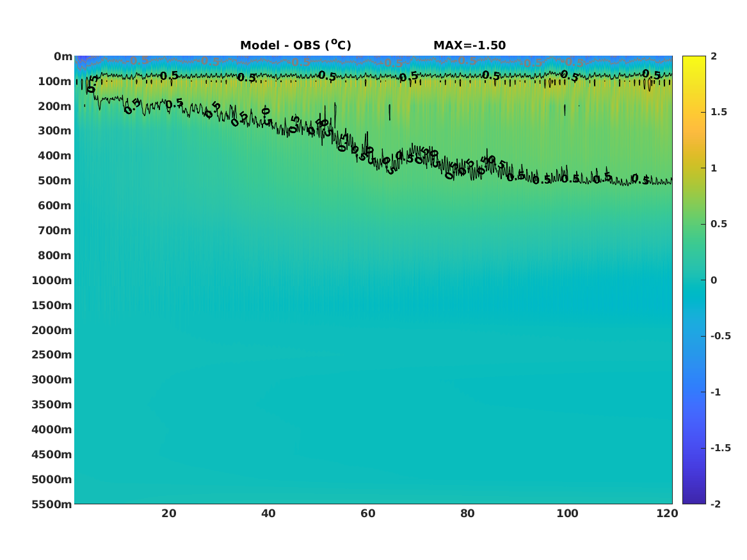Click the 5500m depth tick label
The height and width of the screenshot is (560, 747).
coord(52,504)
